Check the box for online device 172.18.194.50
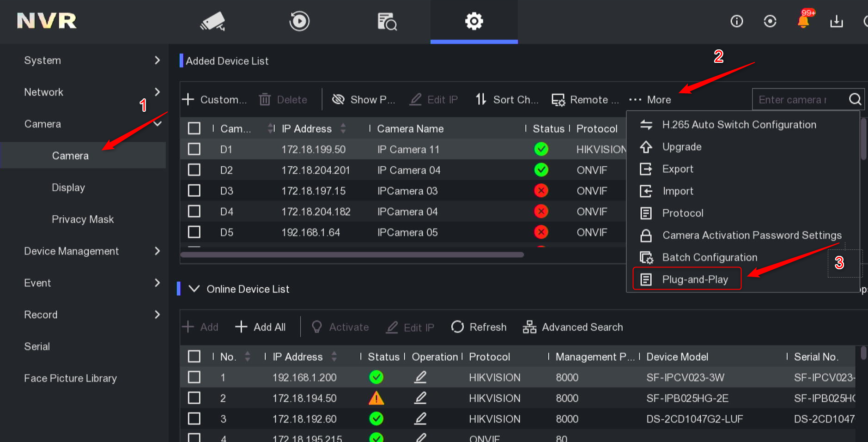This screenshot has width=868, height=442. coord(194,398)
